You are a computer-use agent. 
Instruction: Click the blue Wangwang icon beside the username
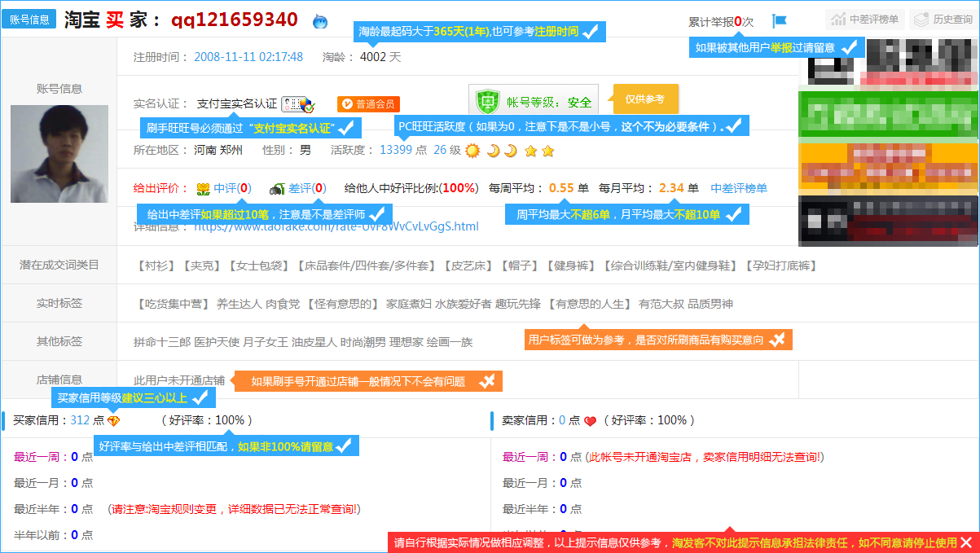point(320,21)
